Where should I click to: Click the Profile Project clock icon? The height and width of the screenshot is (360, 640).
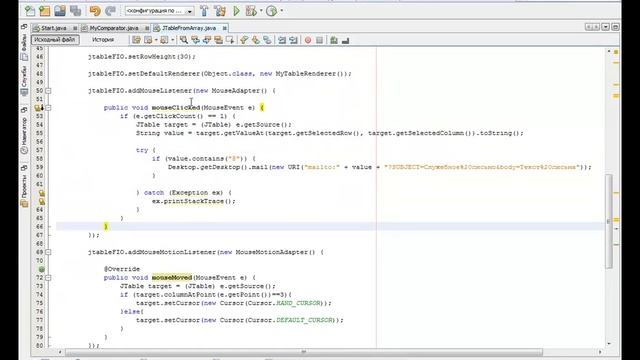pos(271,11)
